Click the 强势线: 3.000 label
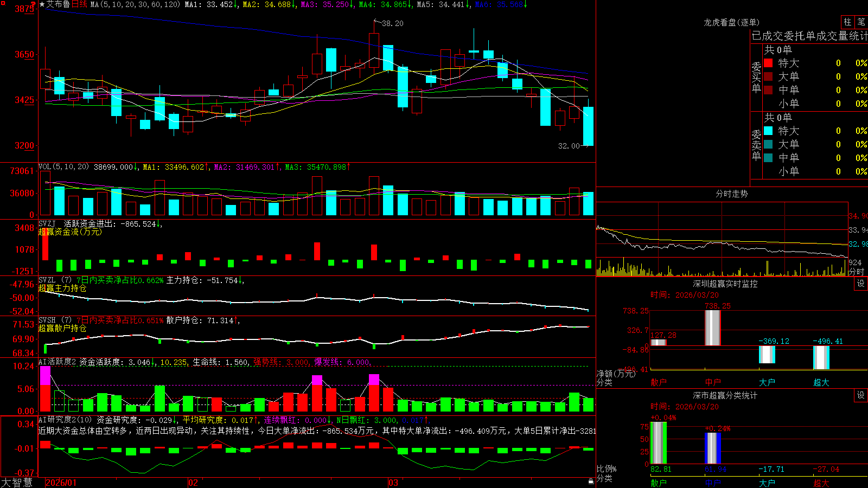 click(x=282, y=362)
